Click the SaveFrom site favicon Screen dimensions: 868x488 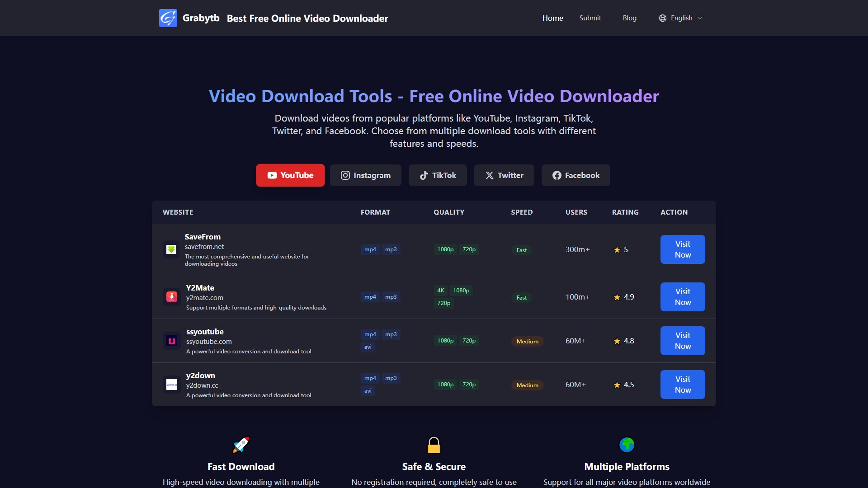click(x=171, y=249)
